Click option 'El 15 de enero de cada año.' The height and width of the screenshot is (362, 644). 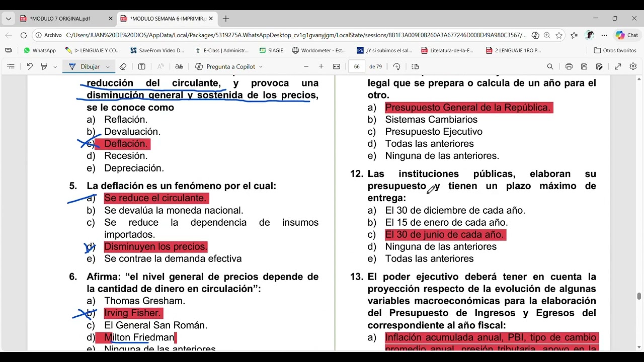point(446,223)
